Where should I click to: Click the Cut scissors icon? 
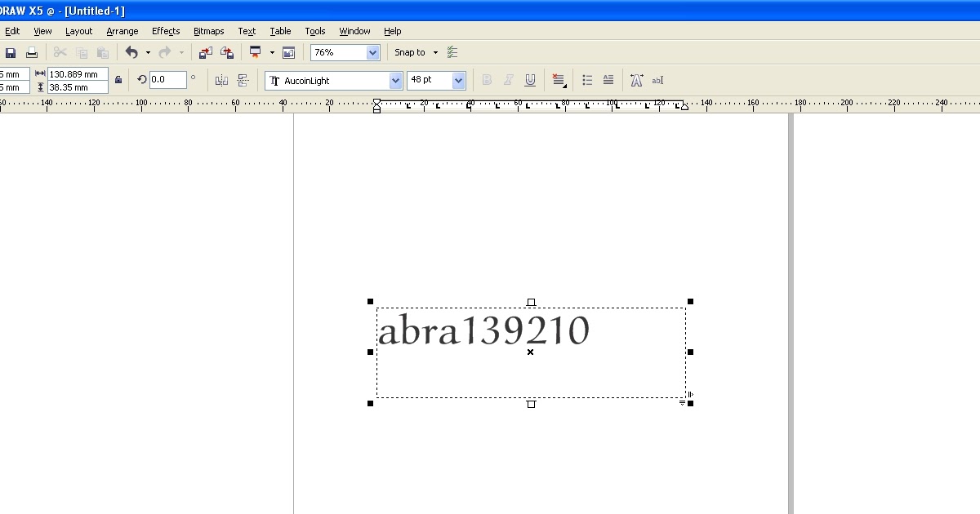[60, 52]
